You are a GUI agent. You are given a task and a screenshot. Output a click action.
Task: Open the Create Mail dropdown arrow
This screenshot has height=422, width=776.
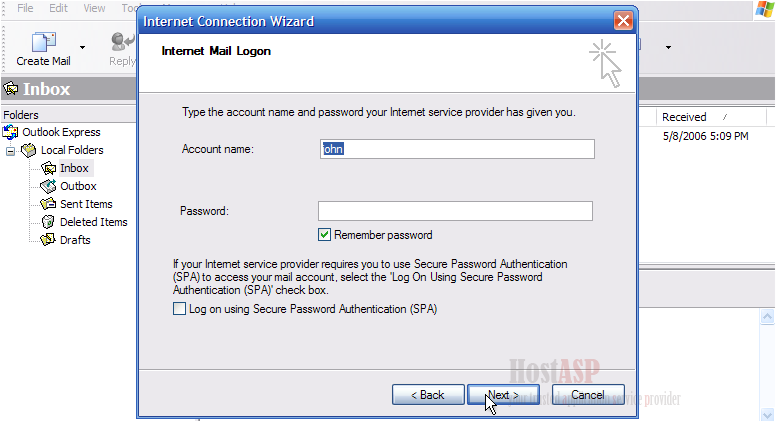coord(82,47)
